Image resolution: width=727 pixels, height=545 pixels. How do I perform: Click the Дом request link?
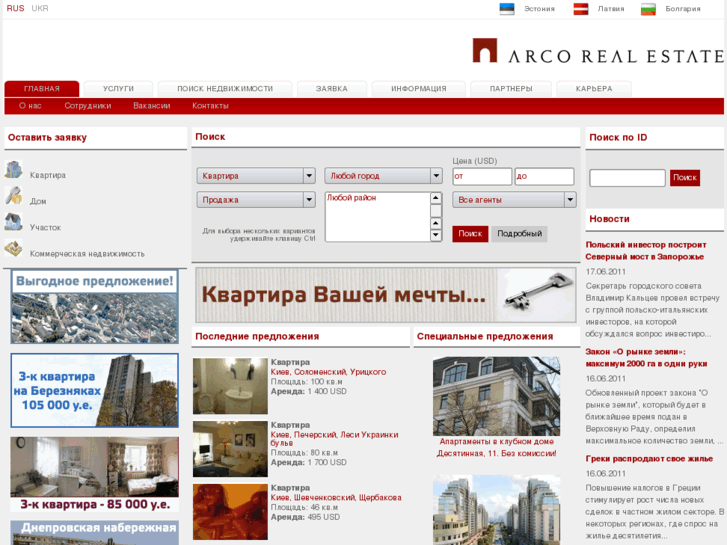click(x=38, y=201)
